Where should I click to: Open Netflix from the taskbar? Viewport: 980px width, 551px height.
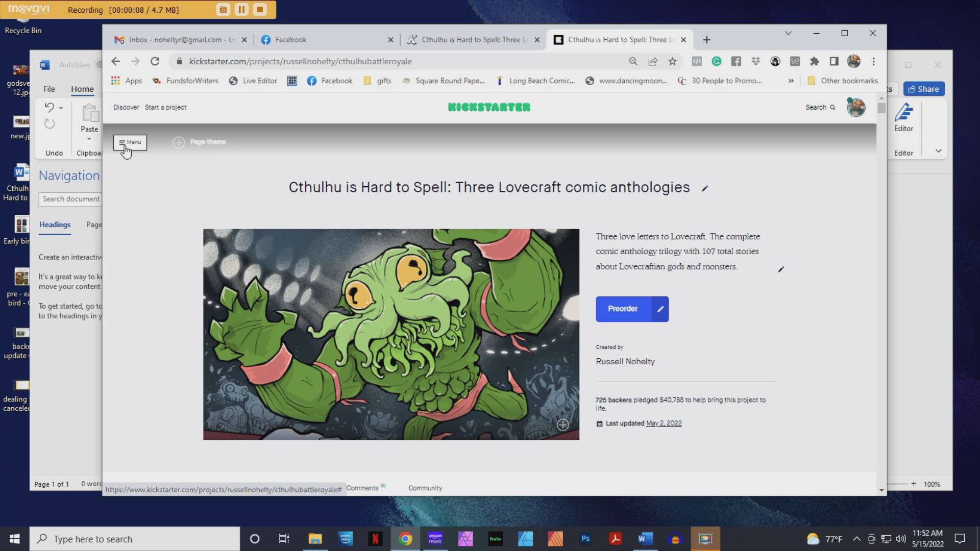coord(375,539)
